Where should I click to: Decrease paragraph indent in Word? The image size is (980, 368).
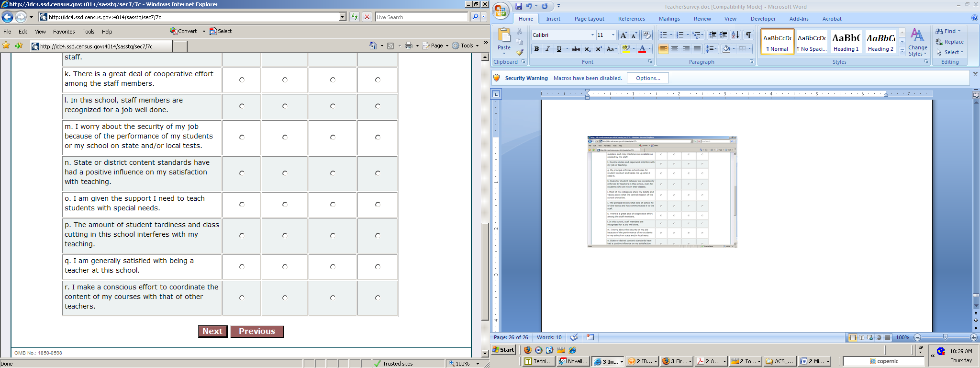coord(713,35)
